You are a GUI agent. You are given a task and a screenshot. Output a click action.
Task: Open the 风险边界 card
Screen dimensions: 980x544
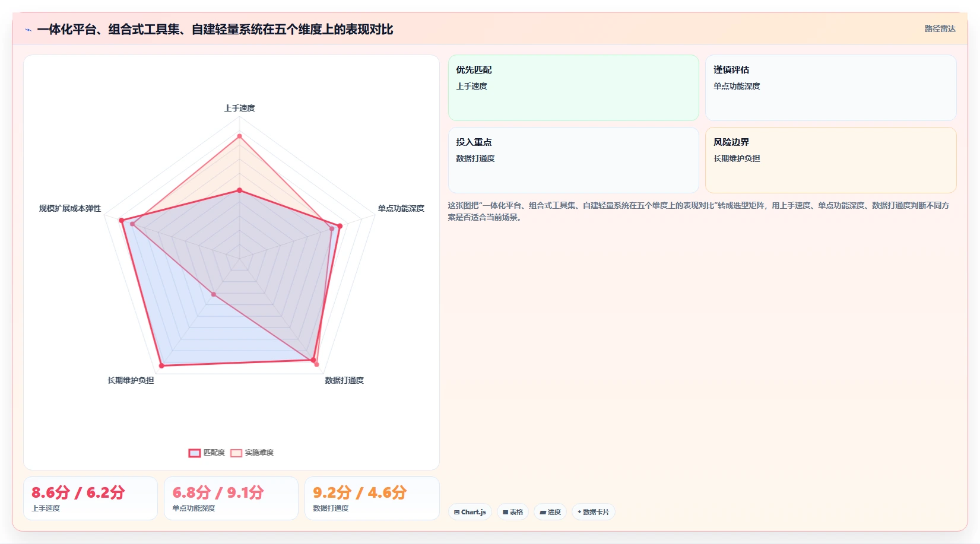(830, 160)
